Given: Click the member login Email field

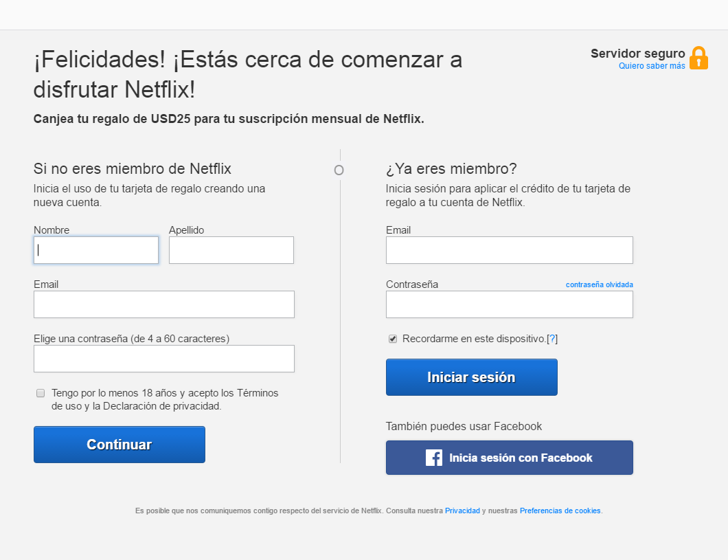Looking at the screenshot, I should pos(510,250).
